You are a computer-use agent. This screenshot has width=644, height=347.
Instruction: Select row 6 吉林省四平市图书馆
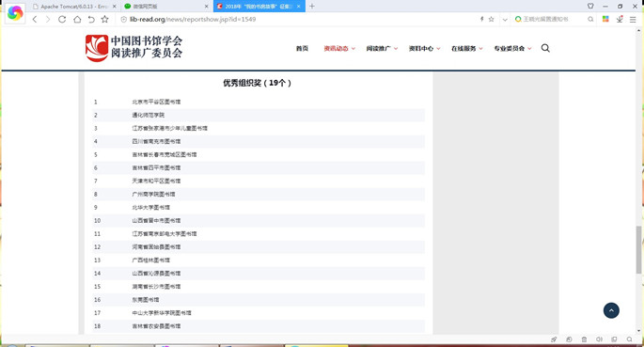[259, 167]
